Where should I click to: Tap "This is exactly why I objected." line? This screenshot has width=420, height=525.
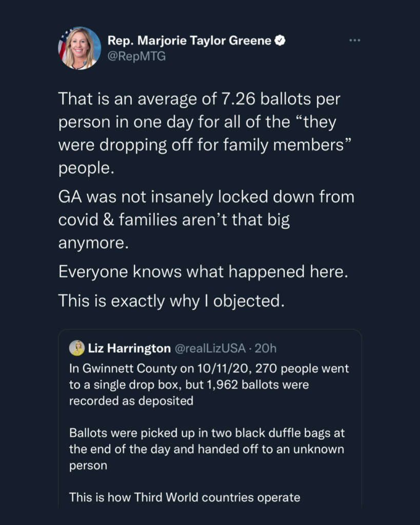(171, 300)
